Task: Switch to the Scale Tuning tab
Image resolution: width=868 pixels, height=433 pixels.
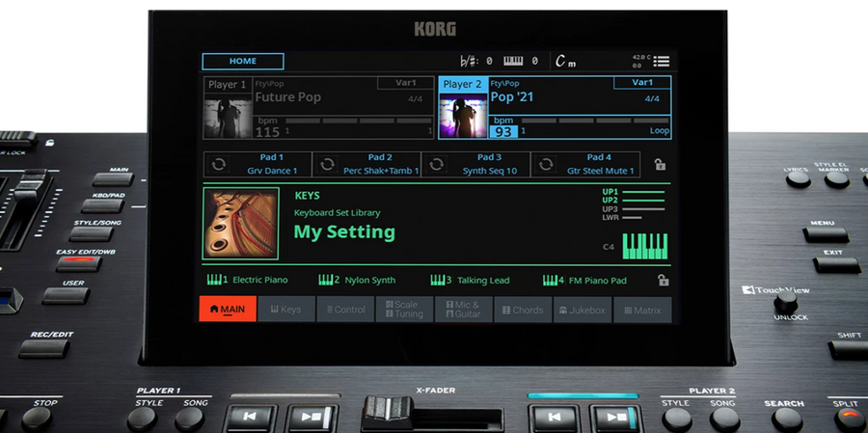Action: [x=405, y=310]
